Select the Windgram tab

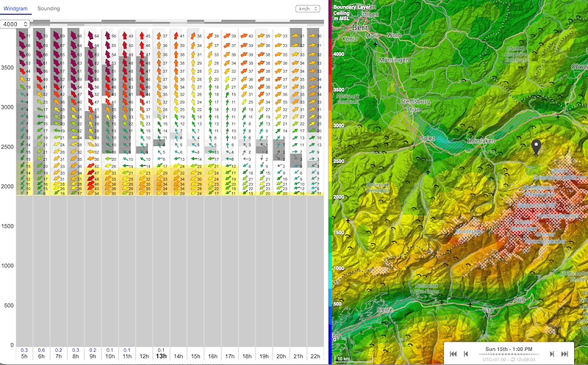click(x=15, y=8)
